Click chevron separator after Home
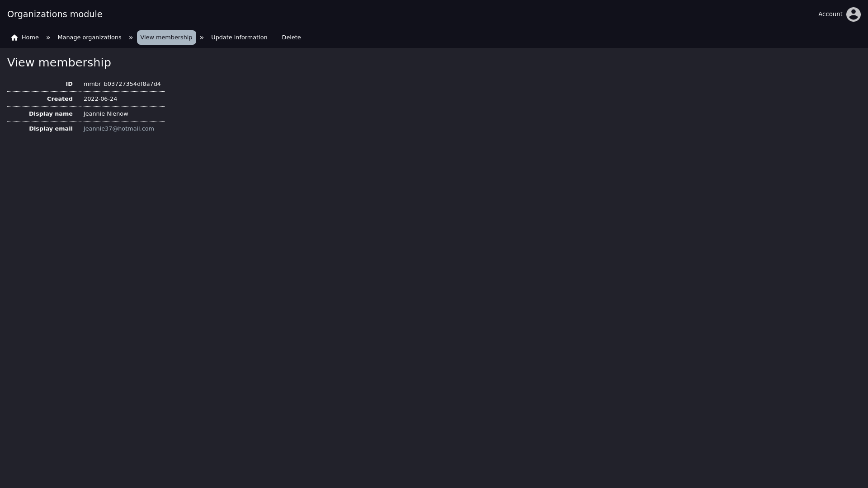 pyautogui.click(x=48, y=38)
